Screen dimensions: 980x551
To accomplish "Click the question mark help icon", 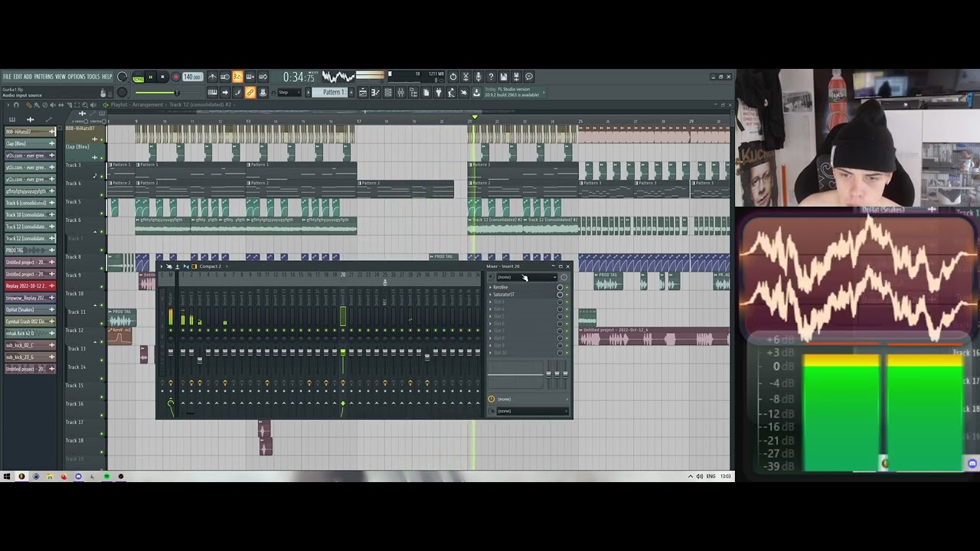I will 491,77.
